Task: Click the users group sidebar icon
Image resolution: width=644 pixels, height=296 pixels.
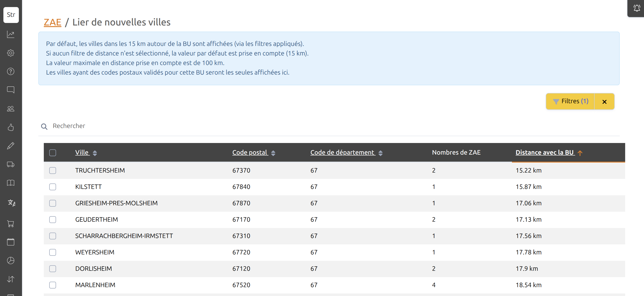Action: (x=10, y=109)
